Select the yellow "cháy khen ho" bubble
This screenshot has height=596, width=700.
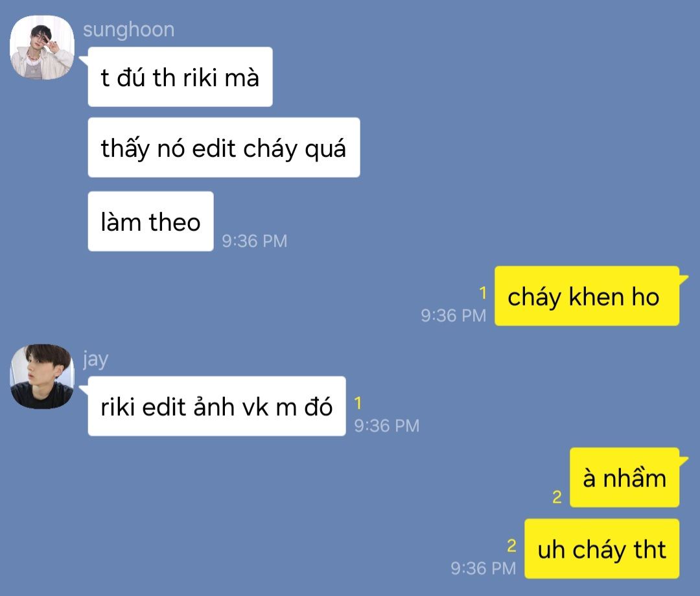coord(587,296)
